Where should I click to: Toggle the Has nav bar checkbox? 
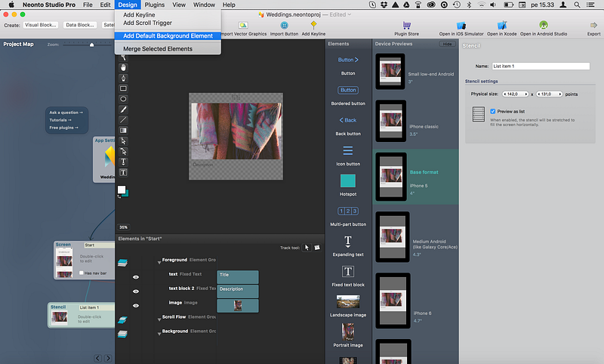(82, 273)
